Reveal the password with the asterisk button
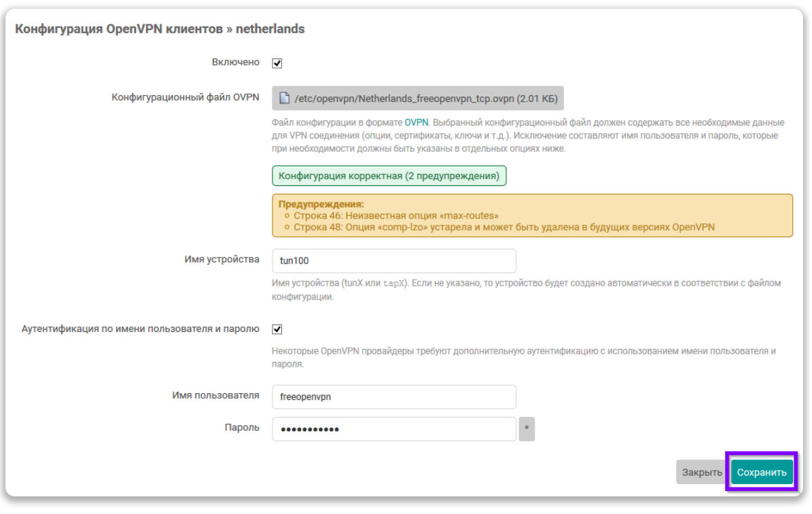Viewport: 812px width, 514px height. [x=527, y=429]
